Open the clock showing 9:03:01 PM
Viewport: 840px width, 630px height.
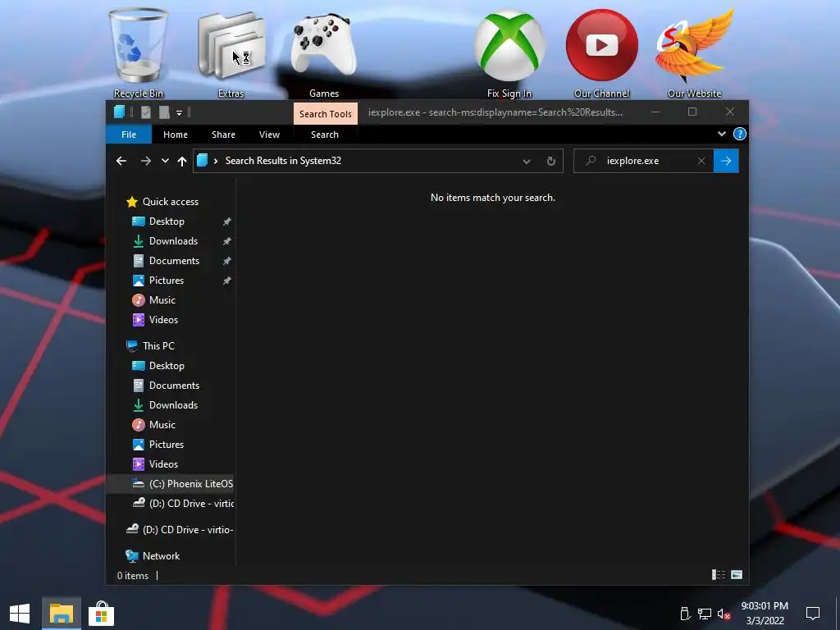765,614
